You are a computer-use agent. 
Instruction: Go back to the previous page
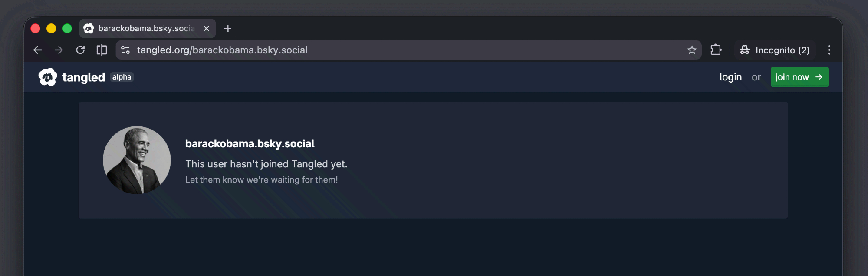point(38,50)
